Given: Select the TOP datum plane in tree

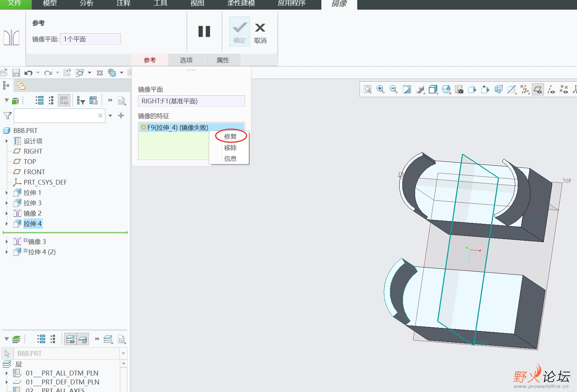Looking at the screenshot, I should coord(30,162).
